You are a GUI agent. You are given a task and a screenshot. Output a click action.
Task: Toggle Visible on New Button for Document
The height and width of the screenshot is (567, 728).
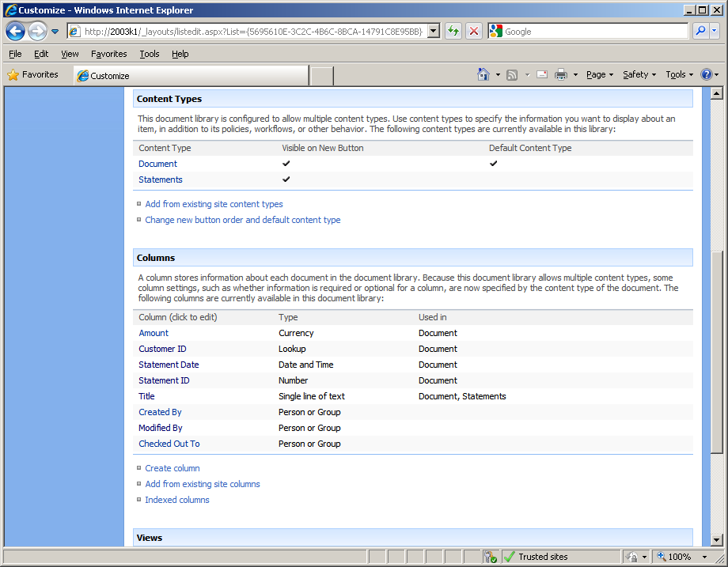click(x=286, y=164)
